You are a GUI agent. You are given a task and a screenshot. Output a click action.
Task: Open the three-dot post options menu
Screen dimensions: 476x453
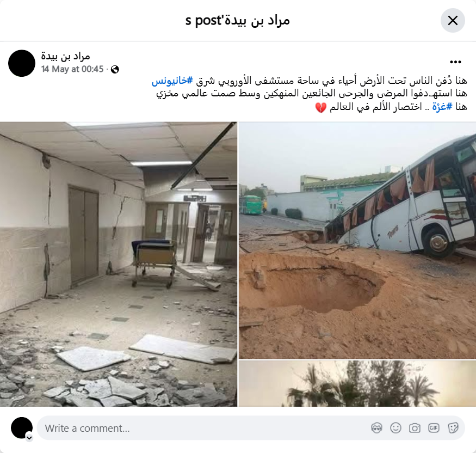point(455,62)
